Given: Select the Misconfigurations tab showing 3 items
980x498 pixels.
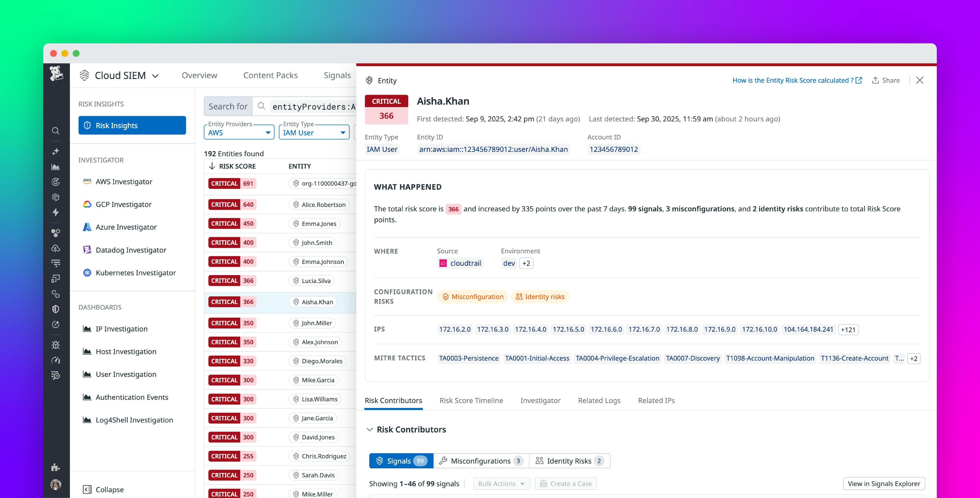Looking at the screenshot, I should pyautogui.click(x=481, y=461).
